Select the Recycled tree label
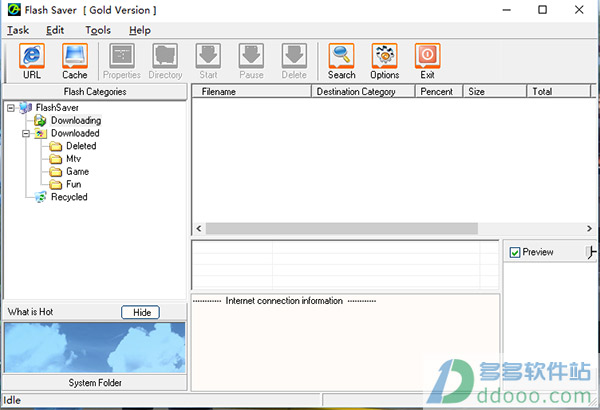 pyautogui.click(x=69, y=197)
